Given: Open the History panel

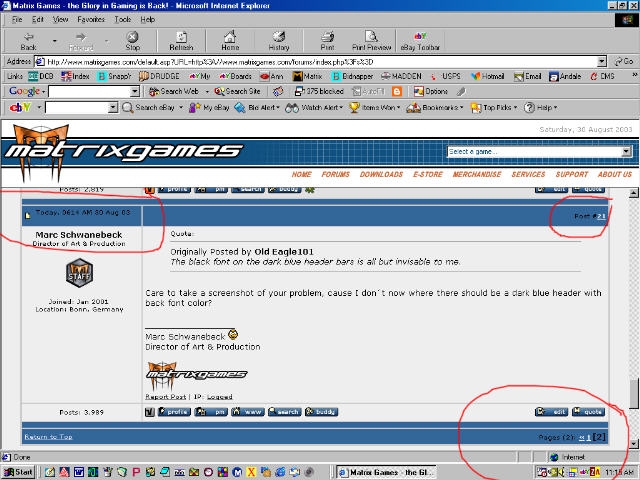Looking at the screenshot, I should (x=279, y=41).
